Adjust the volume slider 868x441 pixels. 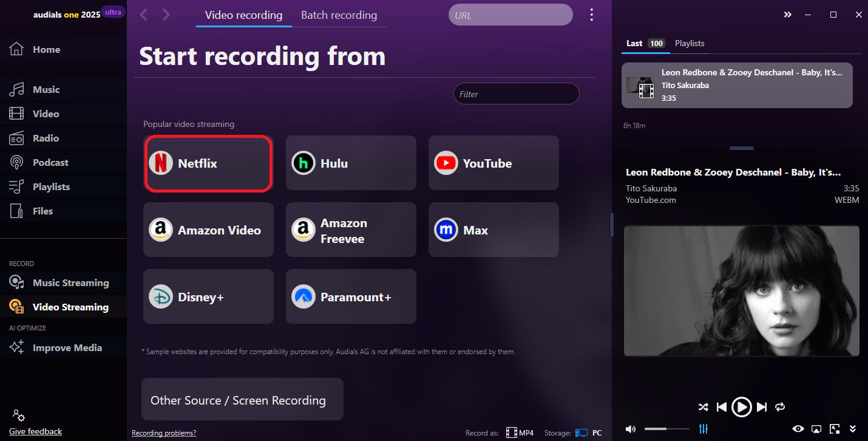pos(666,429)
